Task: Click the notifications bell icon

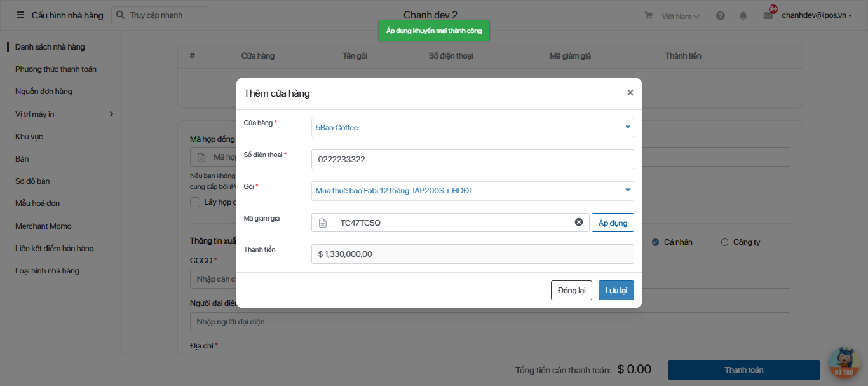Action: point(743,16)
